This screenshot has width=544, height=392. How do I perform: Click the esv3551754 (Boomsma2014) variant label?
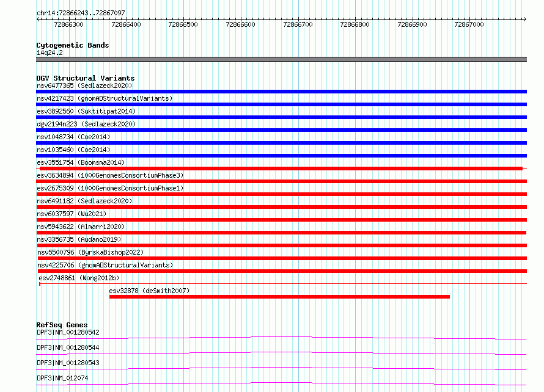pyautogui.click(x=81, y=162)
